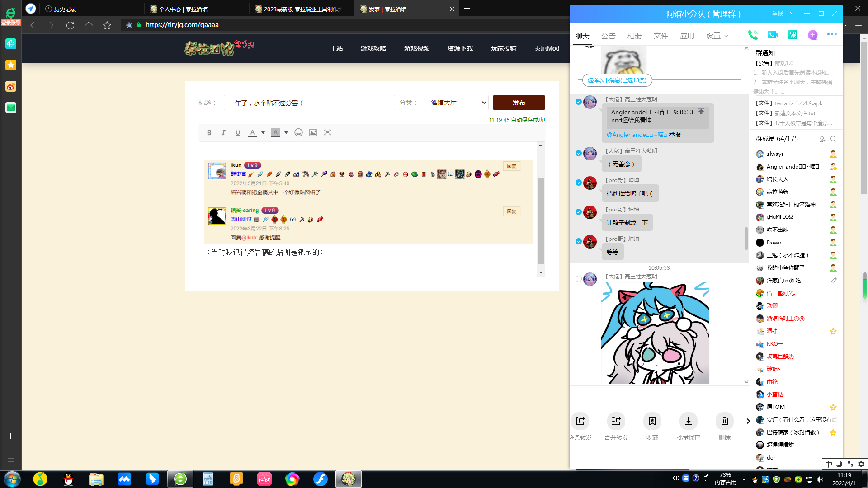Click the merge forward icon
Screen dimensions: 868x488
(616, 421)
